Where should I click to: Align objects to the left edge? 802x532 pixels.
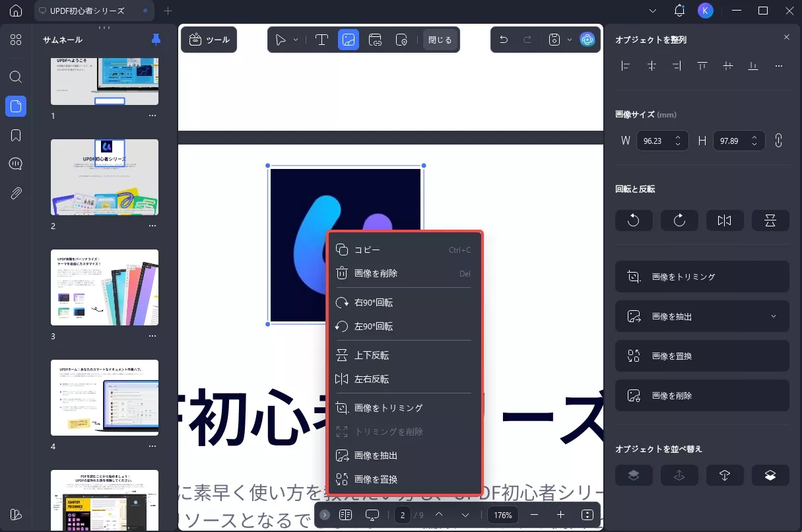[626, 65]
